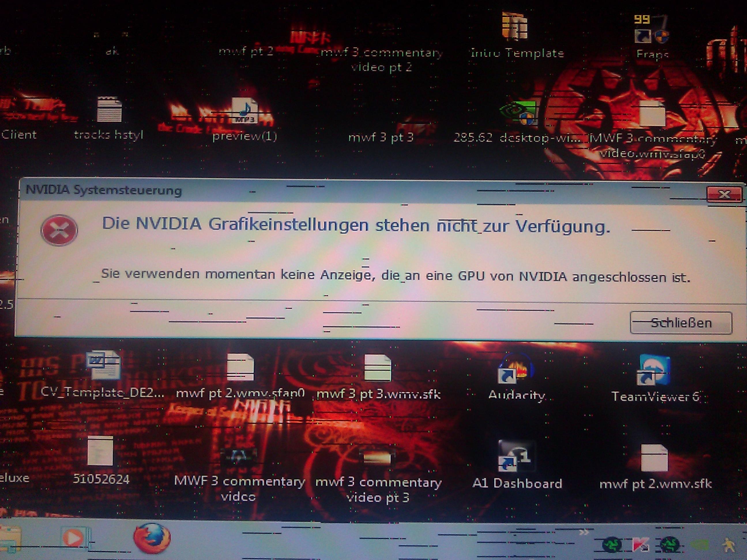Launch the TeamViewer 6 desktop shortcut

pos(654,370)
